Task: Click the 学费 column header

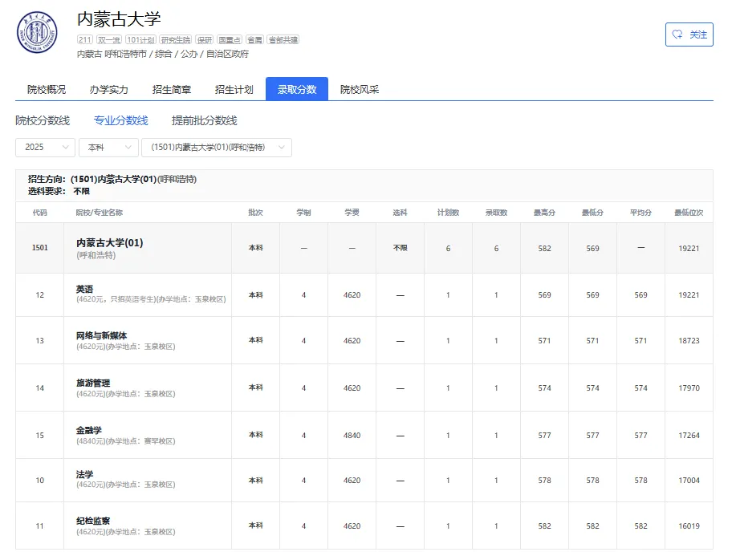Action: tap(352, 213)
